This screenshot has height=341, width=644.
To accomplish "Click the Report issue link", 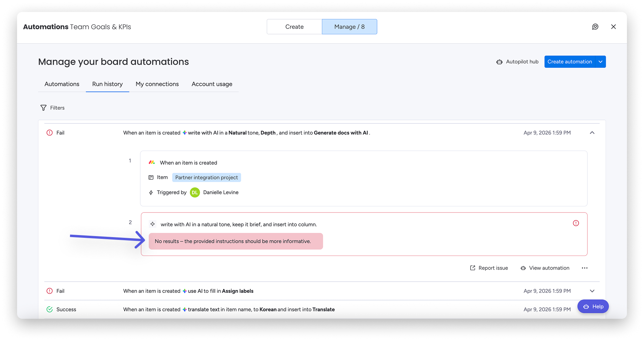I will [489, 268].
